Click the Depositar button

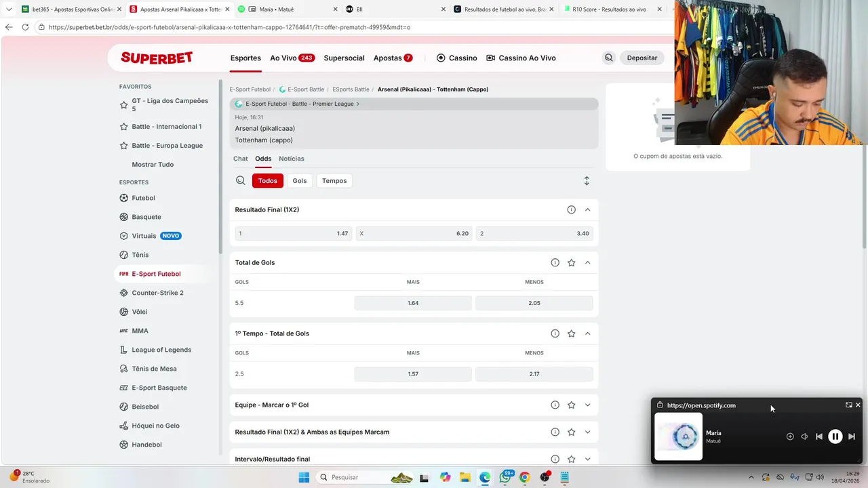pos(642,58)
